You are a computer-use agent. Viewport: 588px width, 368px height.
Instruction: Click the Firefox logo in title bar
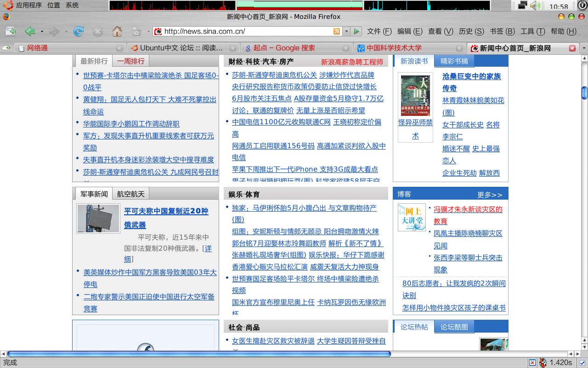tap(6, 17)
